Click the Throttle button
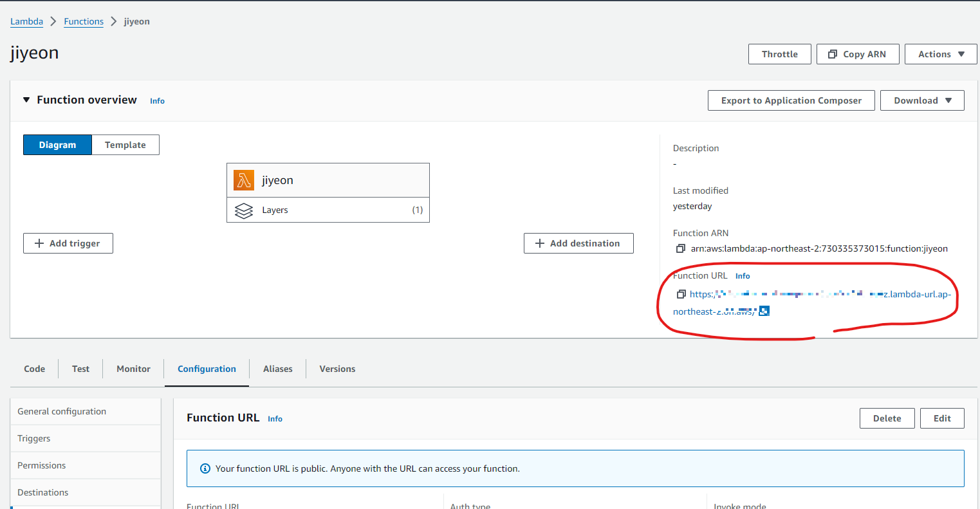The image size is (980, 509). pos(779,54)
